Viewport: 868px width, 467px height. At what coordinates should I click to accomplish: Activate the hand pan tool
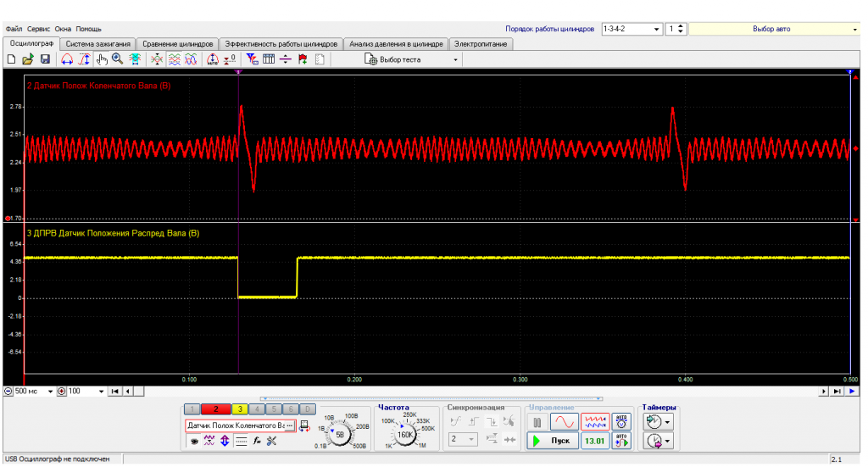[102, 59]
